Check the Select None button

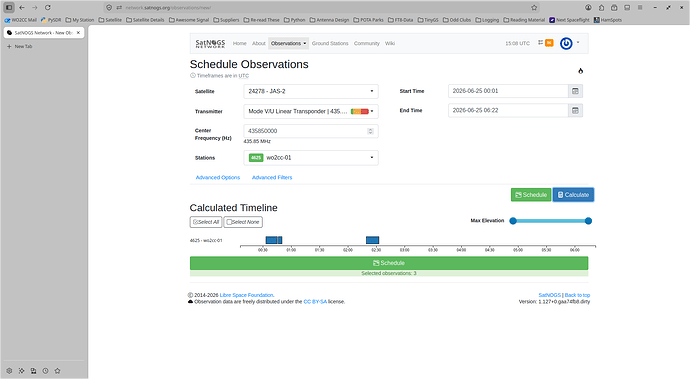click(243, 222)
